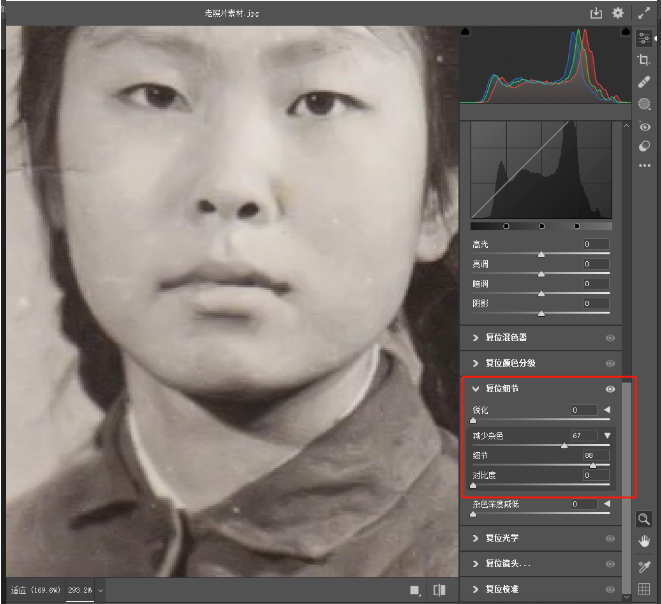661x604 pixels.
Task: Toggle the before/after split view button
Action: coord(438,590)
